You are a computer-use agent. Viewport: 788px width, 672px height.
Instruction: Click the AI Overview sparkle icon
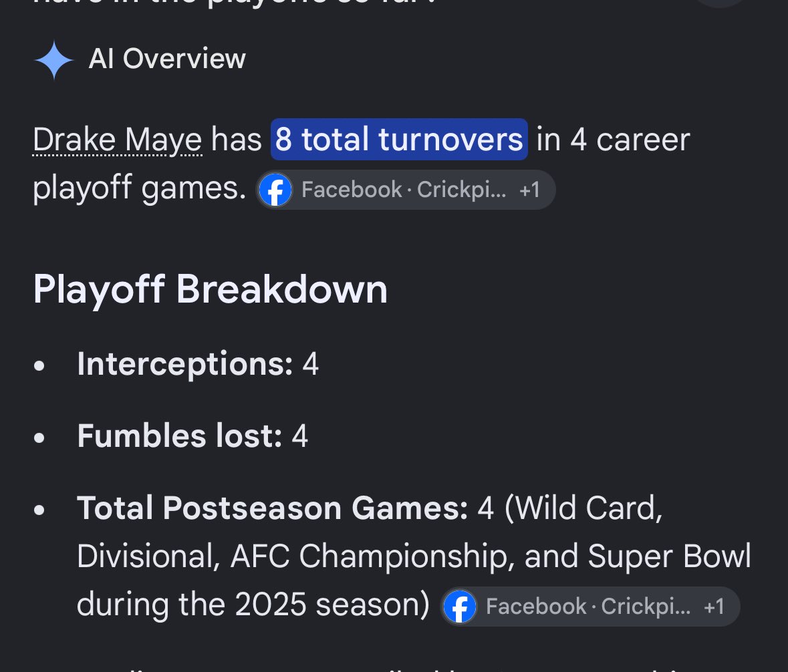54,59
